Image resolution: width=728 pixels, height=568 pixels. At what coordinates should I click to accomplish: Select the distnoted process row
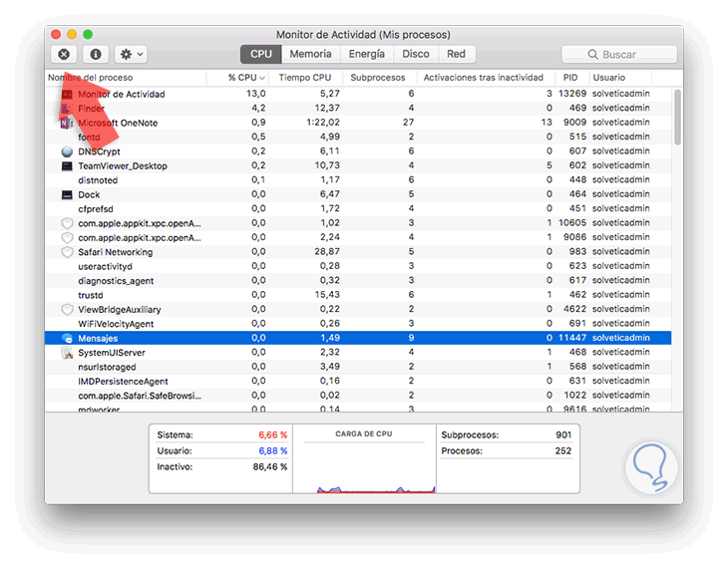(358, 180)
